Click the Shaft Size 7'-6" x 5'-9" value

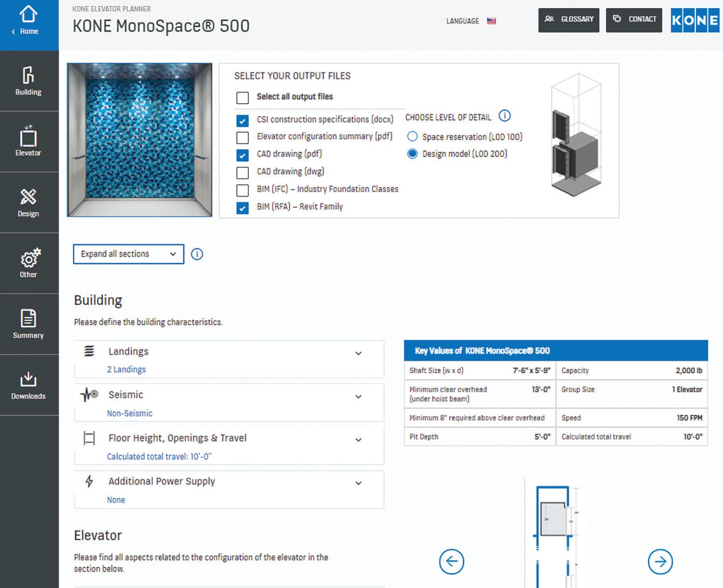click(x=531, y=371)
